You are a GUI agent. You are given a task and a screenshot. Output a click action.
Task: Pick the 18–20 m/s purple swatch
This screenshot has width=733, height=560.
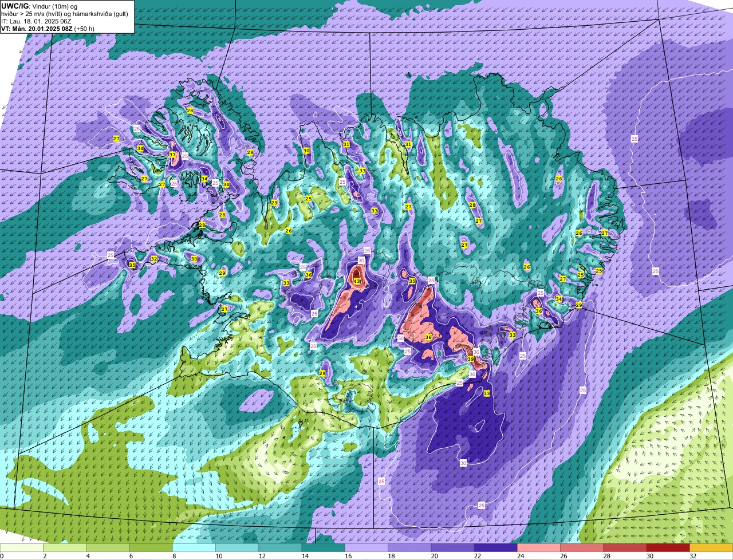(x=409, y=548)
